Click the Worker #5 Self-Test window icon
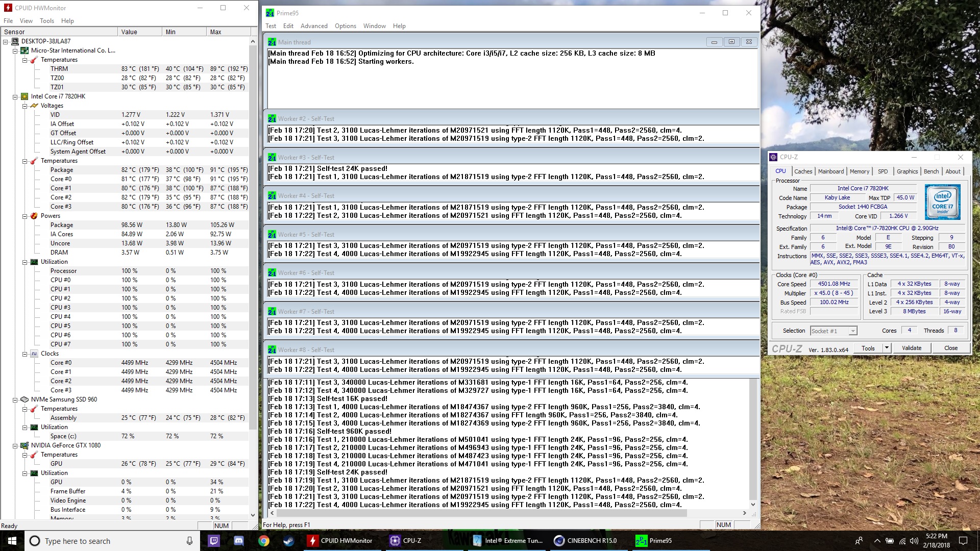This screenshot has height=551, width=980. point(272,235)
